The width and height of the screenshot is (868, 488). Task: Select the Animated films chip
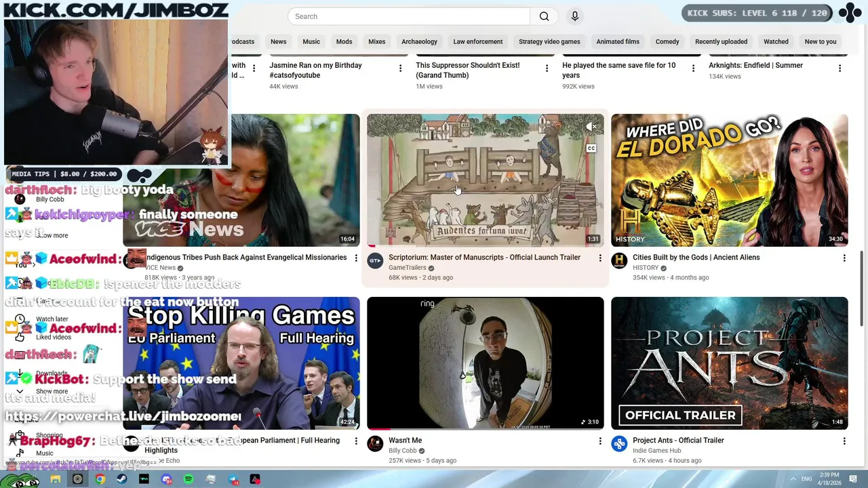click(x=618, y=41)
